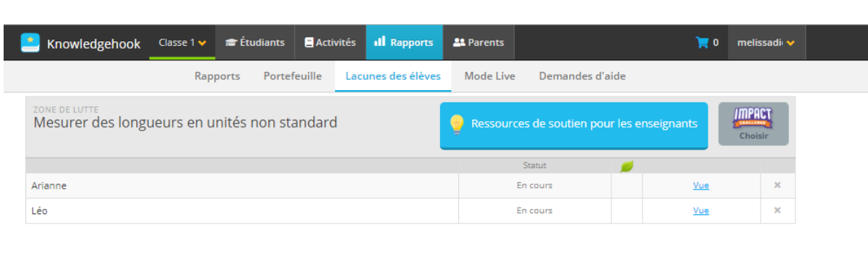868x262 pixels.
Task: Open the Vue link for Léo
Action: (x=700, y=210)
